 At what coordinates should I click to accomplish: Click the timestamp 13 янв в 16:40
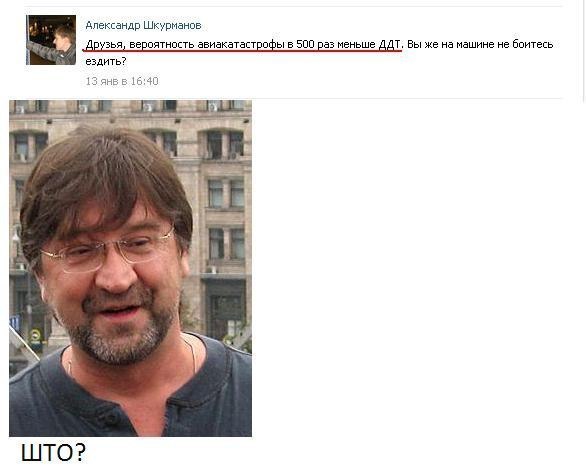pyautogui.click(x=122, y=81)
